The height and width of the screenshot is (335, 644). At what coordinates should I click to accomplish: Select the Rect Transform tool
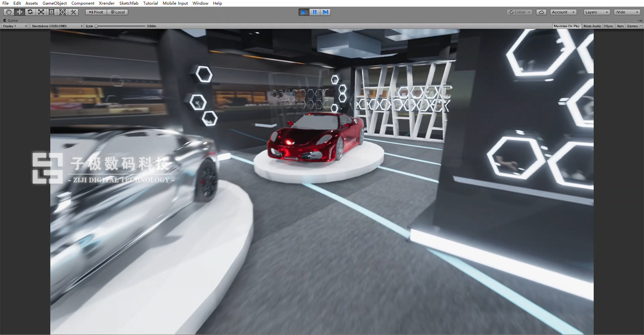point(52,12)
